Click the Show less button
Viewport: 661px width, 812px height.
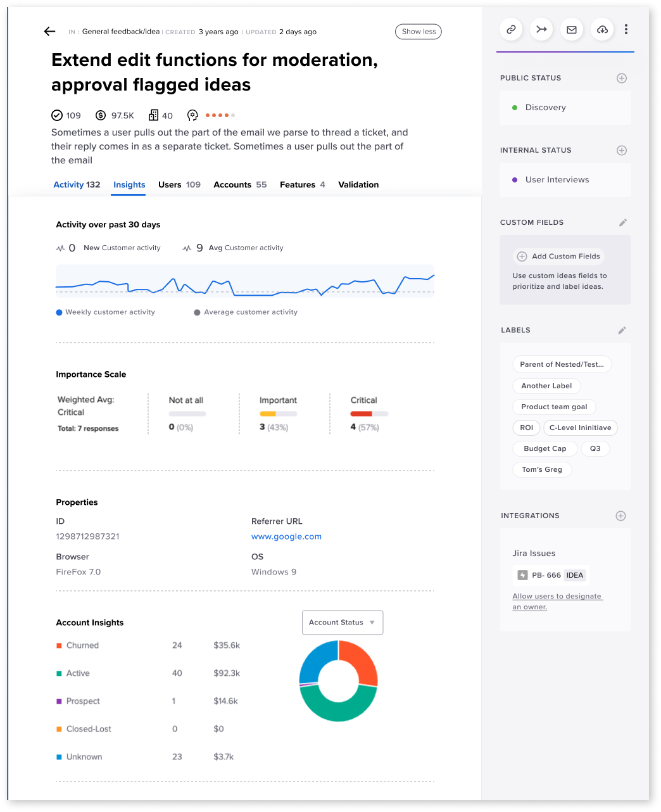coord(419,32)
